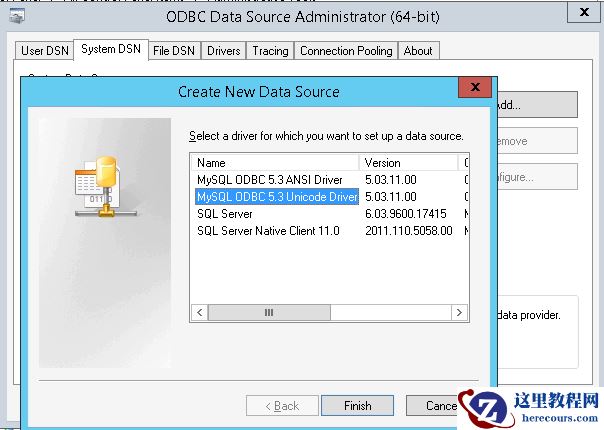The height and width of the screenshot is (430, 604).
Task: Choose MySQL ODBC 5.3 Unicode Driver
Action: point(276,197)
